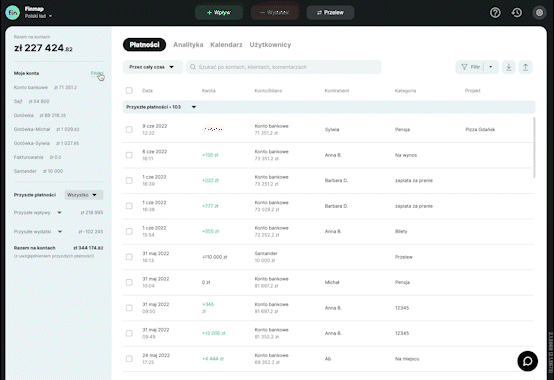Click the Michał contractor cell
Screen dimensions: 554x380
332,282
